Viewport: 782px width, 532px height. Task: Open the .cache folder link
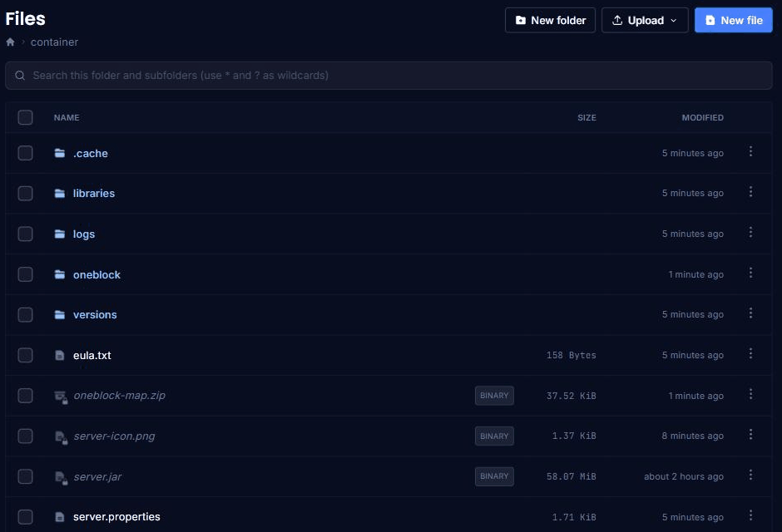(x=91, y=154)
